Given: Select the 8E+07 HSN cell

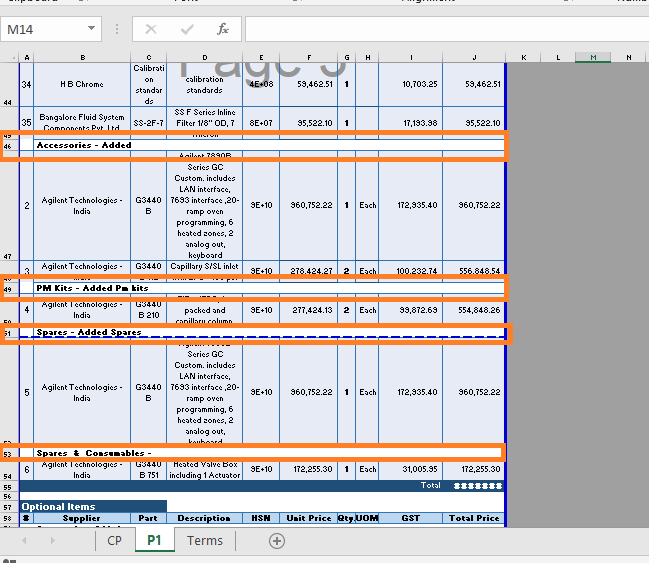Looking at the screenshot, I should 261,123.
